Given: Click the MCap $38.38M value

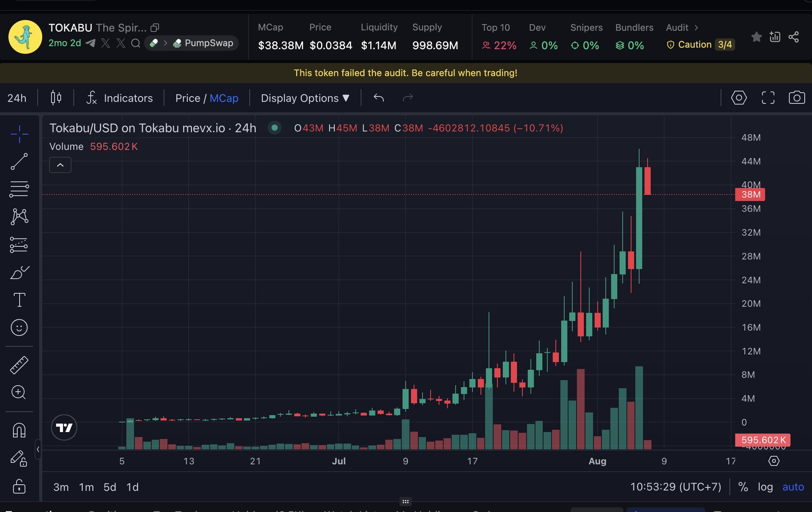Looking at the screenshot, I should (281, 45).
